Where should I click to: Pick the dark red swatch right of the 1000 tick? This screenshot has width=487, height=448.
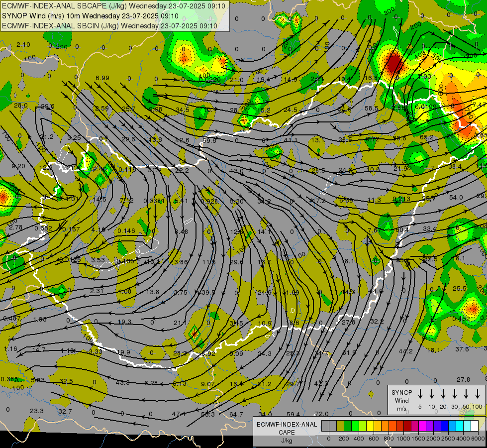(407, 426)
